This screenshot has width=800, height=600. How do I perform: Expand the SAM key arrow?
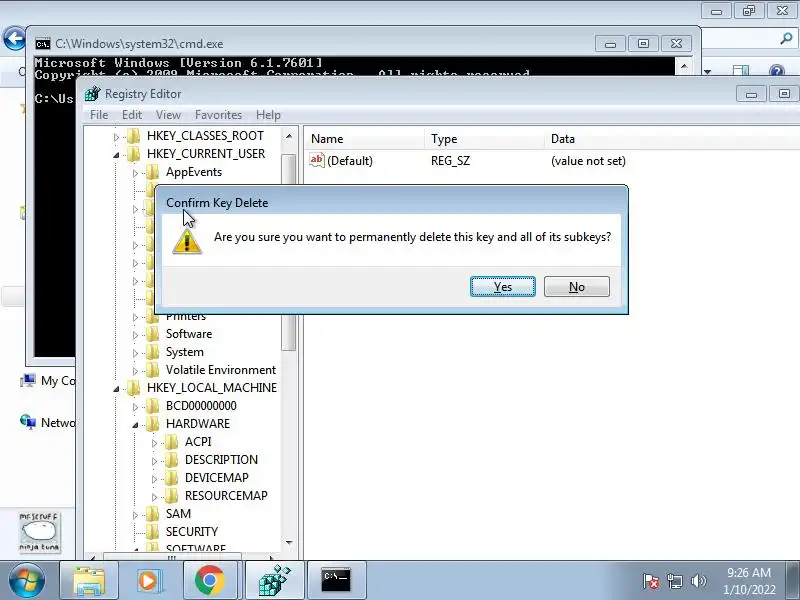coord(135,515)
